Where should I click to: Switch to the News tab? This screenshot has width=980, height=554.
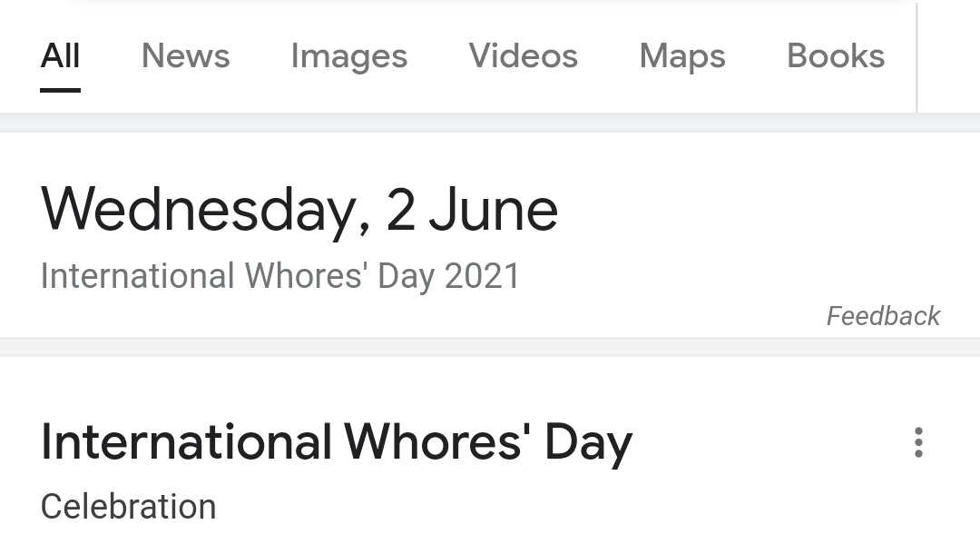click(x=186, y=56)
